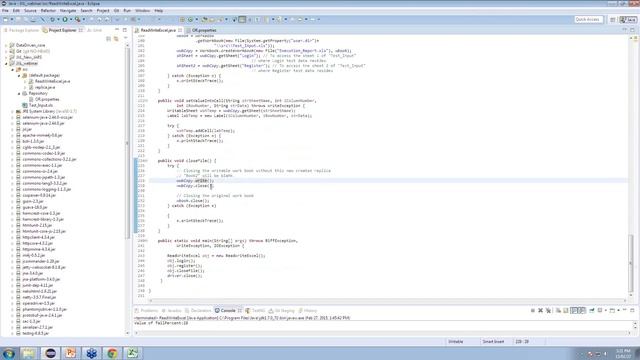
Task: Click the Run External Tools icon
Action: pyautogui.click(x=78, y=19)
